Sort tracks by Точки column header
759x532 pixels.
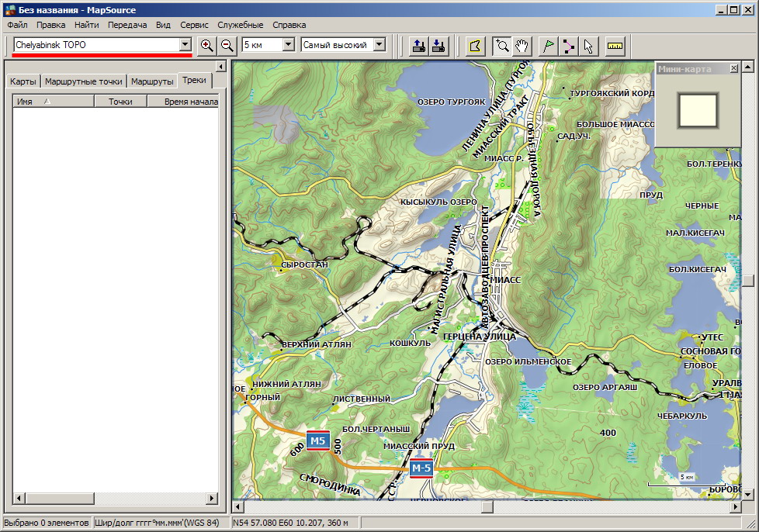pos(120,101)
